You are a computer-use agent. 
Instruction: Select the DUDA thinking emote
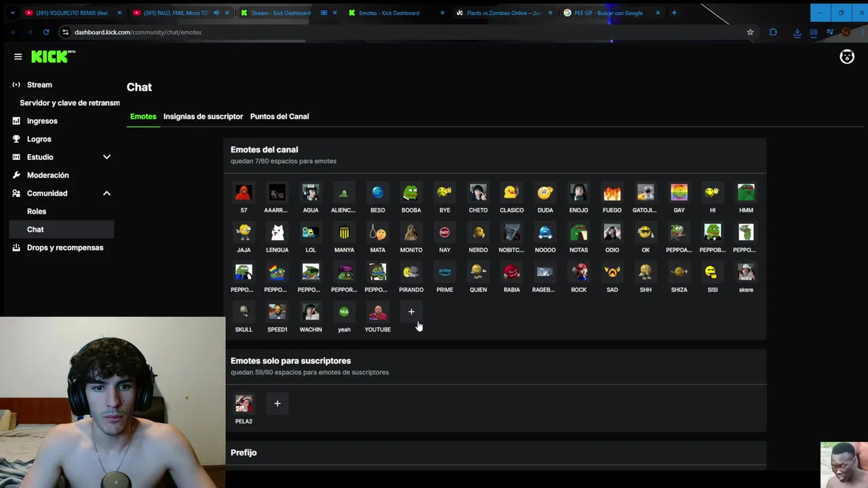coord(545,193)
